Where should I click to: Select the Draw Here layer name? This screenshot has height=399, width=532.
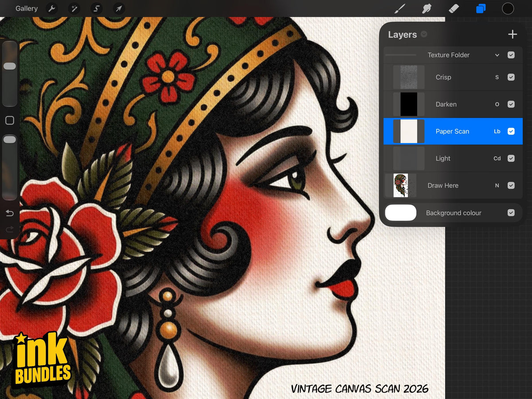tap(443, 185)
